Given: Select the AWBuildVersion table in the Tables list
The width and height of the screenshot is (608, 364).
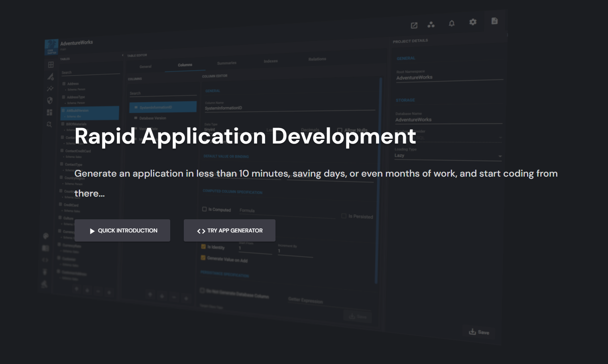Looking at the screenshot, I should coord(90,113).
